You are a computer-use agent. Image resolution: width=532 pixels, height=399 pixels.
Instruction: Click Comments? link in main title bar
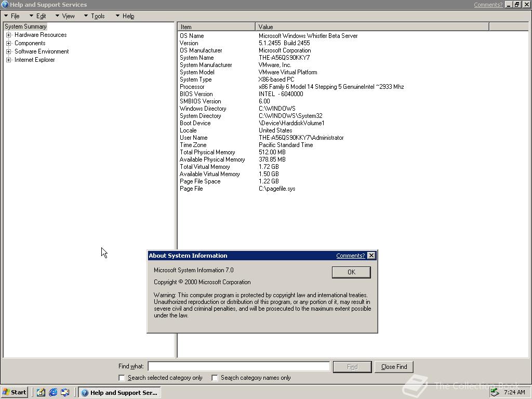click(488, 5)
